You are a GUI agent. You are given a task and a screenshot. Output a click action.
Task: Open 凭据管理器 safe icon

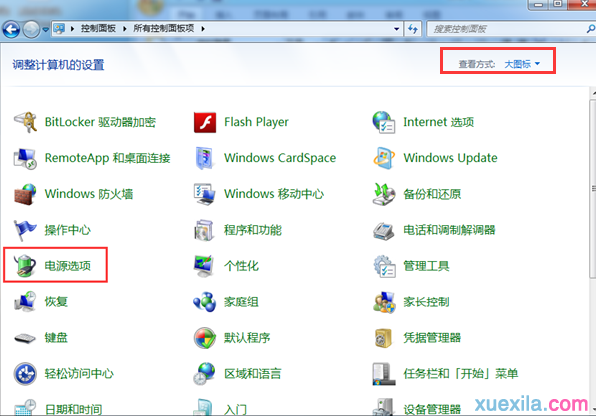click(x=383, y=338)
